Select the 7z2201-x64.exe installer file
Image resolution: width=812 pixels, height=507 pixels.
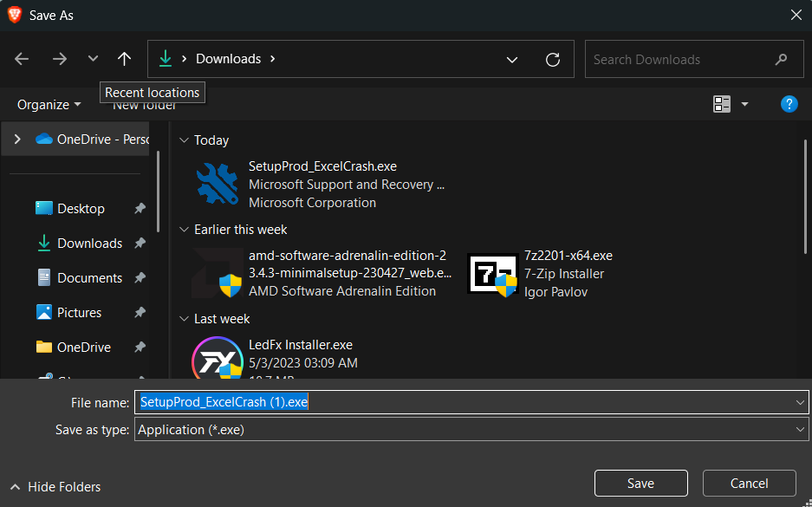[x=568, y=256]
